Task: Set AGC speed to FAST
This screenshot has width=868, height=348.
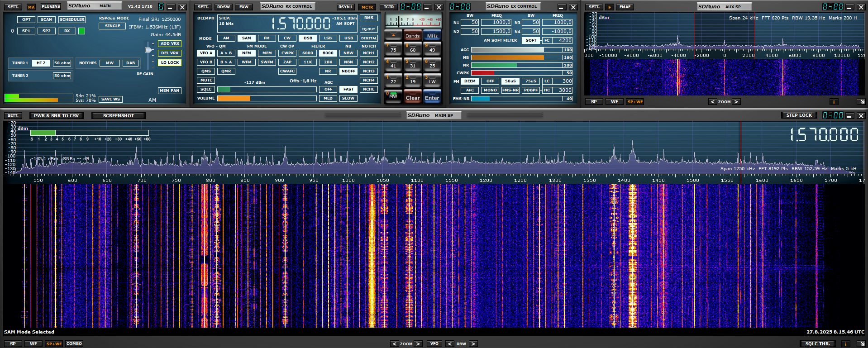Action: point(348,89)
